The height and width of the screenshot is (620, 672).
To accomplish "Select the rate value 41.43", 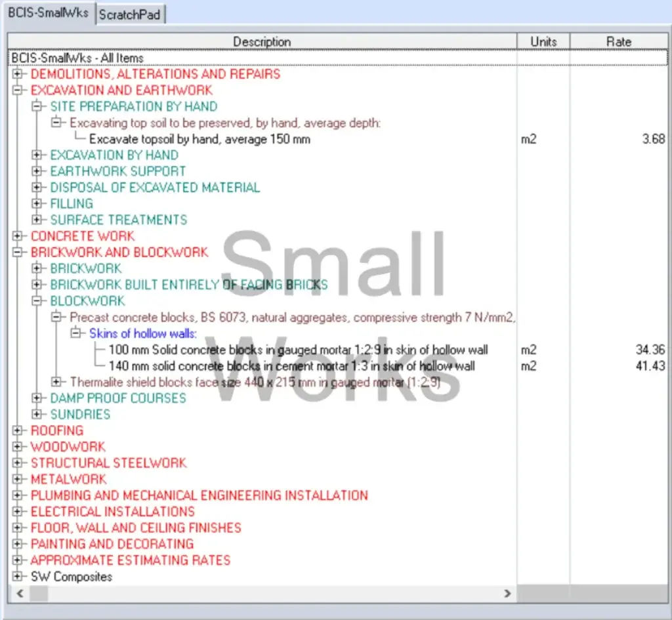I will click(x=650, y=366).
